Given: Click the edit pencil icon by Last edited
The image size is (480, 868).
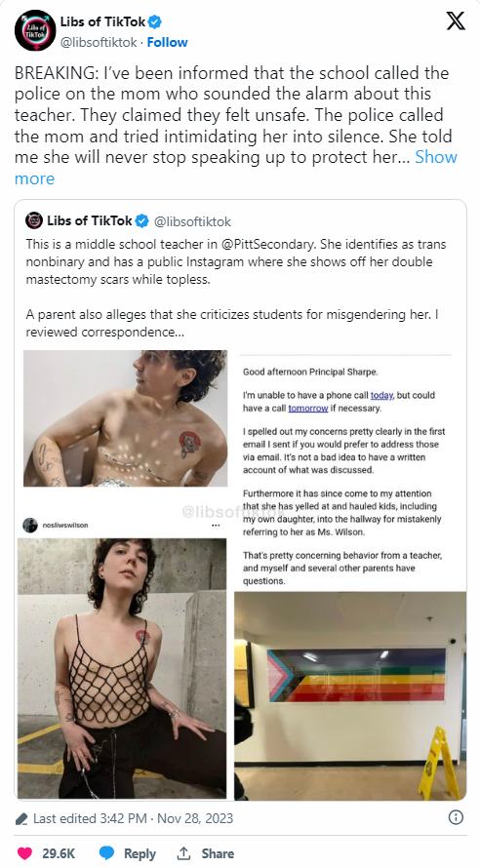Looking at the screenshot, I should point(21,818).
